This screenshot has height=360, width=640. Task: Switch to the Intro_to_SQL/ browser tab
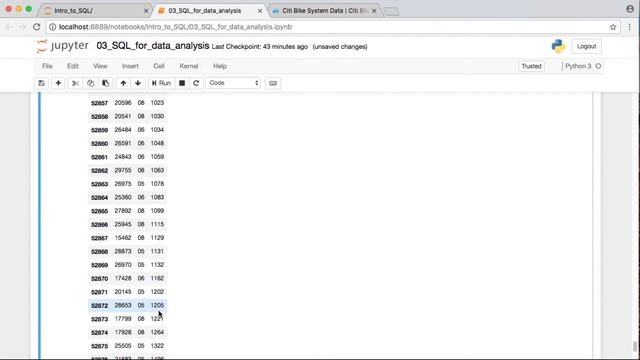pos(95,11)
